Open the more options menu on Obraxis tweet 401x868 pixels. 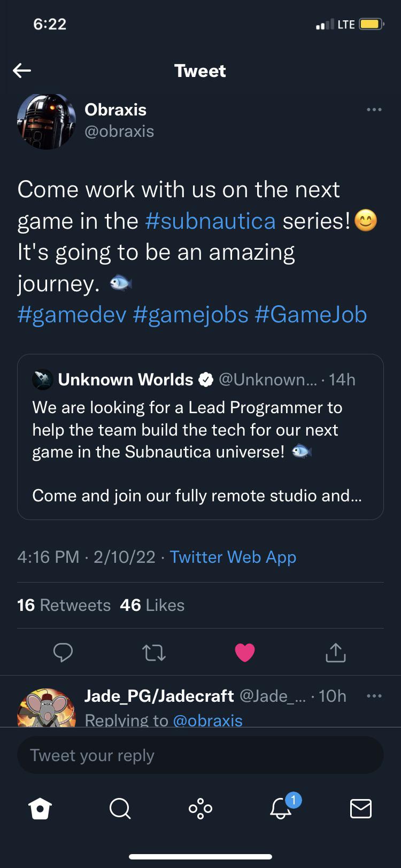pos(374,109)
